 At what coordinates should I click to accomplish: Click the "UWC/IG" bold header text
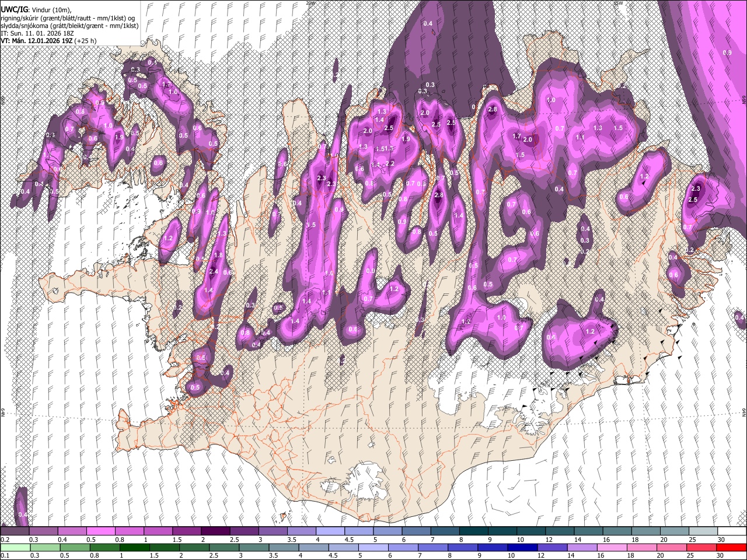[x=14, y=9]
